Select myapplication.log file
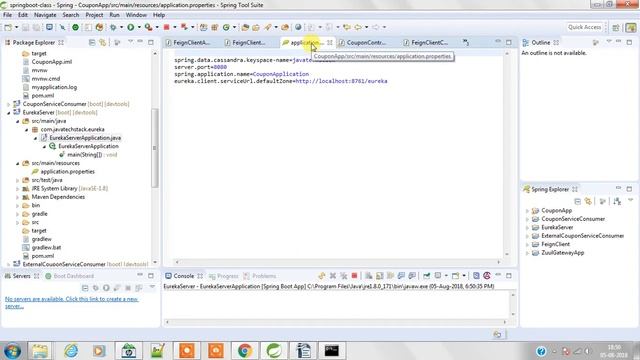The height and width of the screenshot is (360, 640). [x=54, y=87]
